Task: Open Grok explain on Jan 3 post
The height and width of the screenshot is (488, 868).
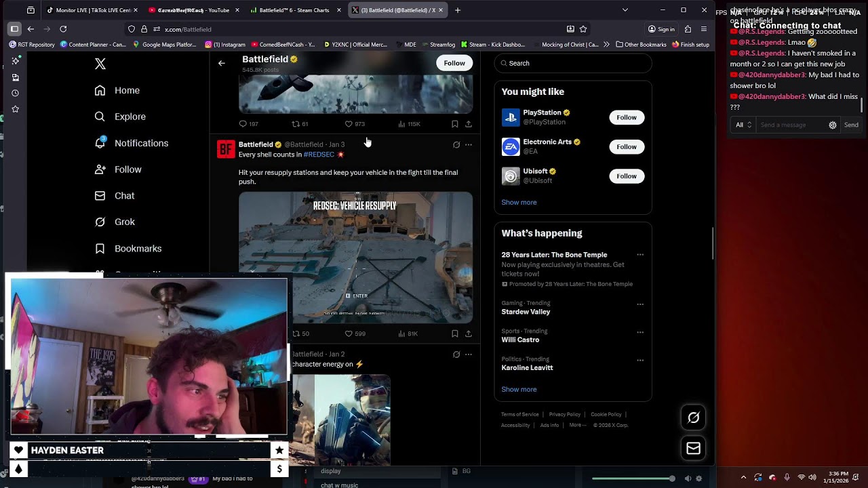Action: [x=456, y=144]
